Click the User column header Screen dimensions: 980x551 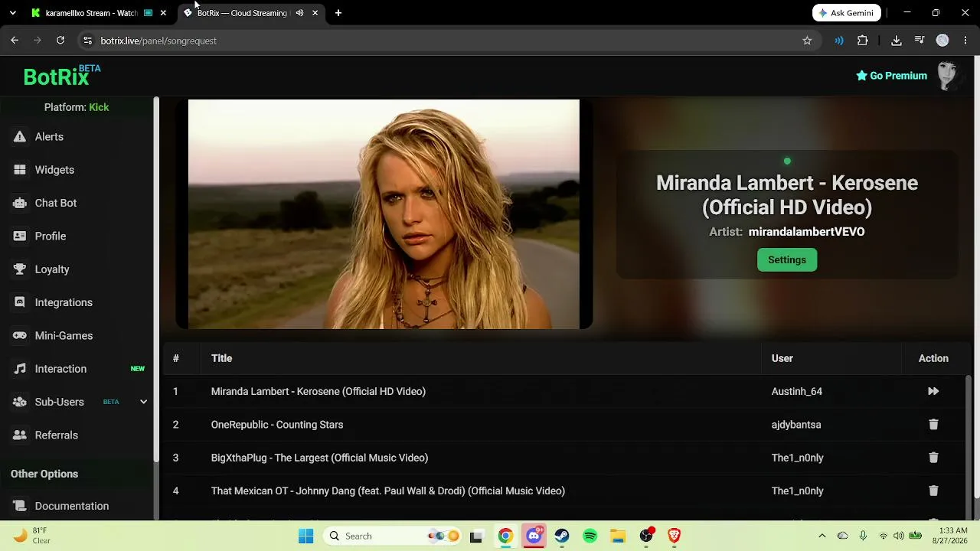782,358
